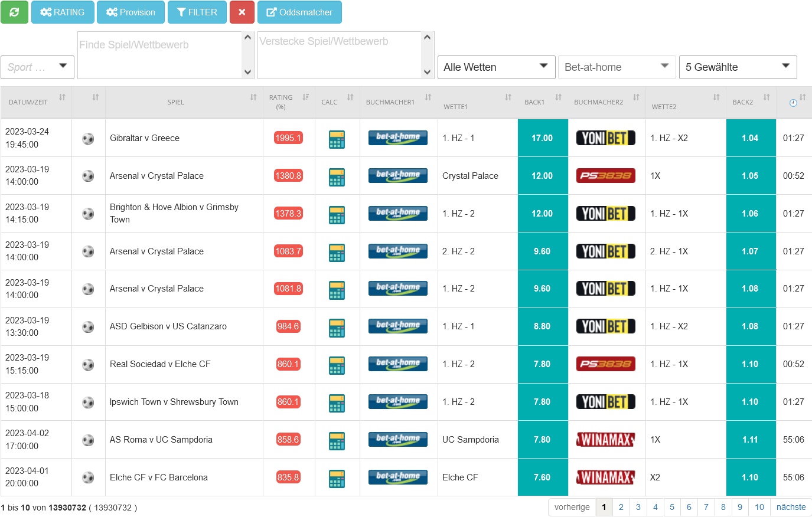The height and width of the screenshot is (517, 812).
Task: Sort by SPIEL column
Action: [x=184, y=102]
